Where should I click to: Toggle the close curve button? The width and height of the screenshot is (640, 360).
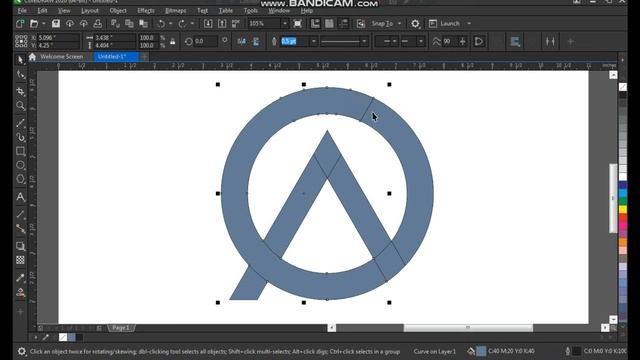(479, 41)
